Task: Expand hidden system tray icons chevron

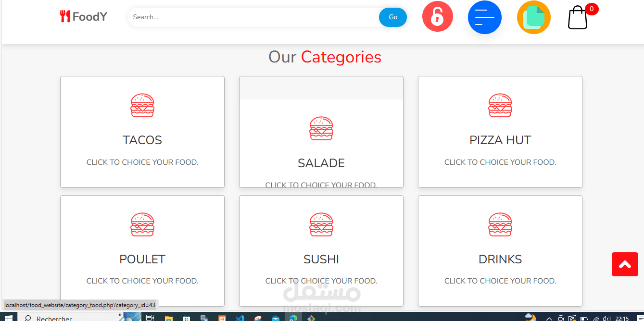Action: (x=549, y=318)
